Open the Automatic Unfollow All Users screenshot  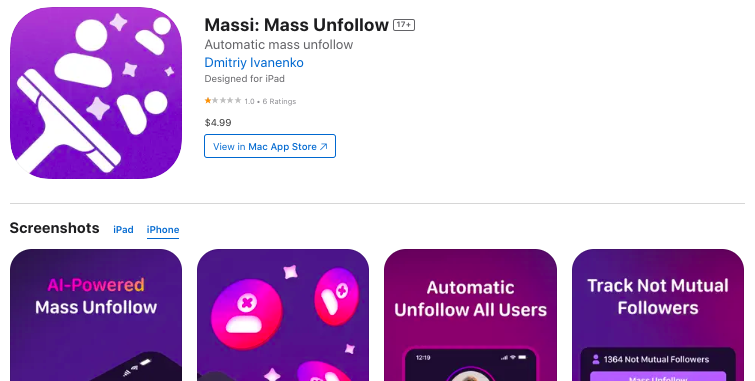pyautogui.click(x=470, y=315)
